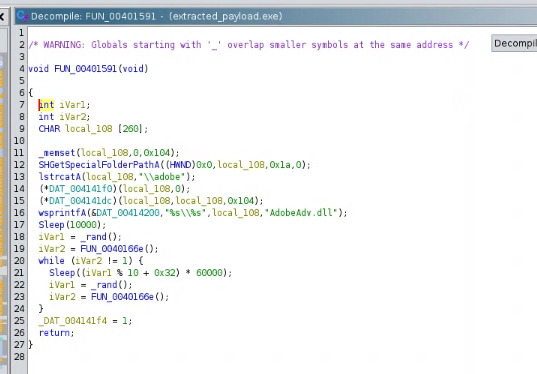This screenshot has width=537, height=374.
Task: Click the wsprintfA call on line 16
Action: point(62,213)
